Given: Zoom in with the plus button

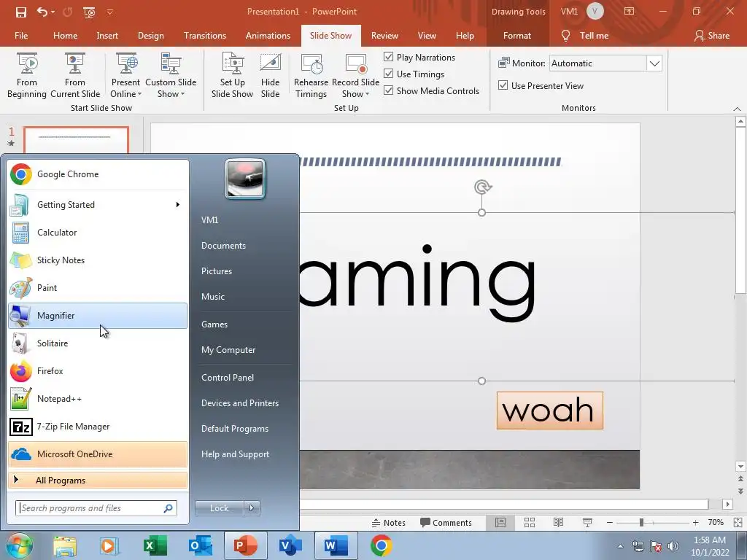Looking at the screenshot, I should [x=695, y=523].
